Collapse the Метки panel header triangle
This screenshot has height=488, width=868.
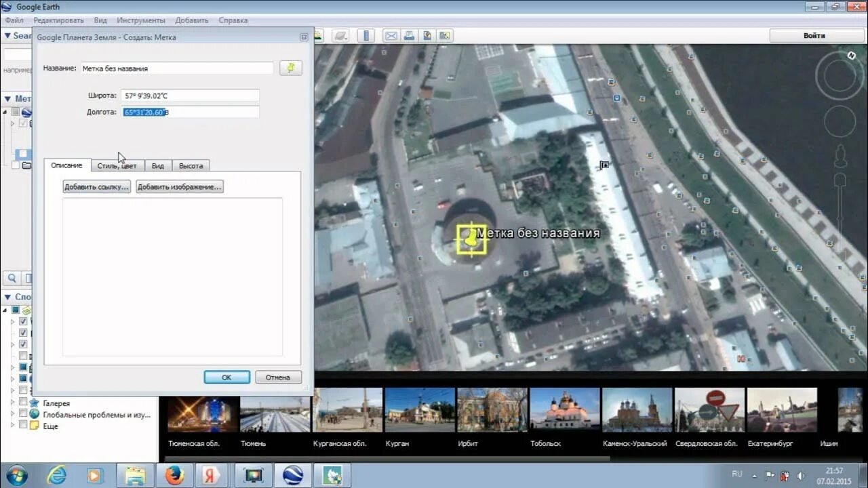tap(7, 99)
